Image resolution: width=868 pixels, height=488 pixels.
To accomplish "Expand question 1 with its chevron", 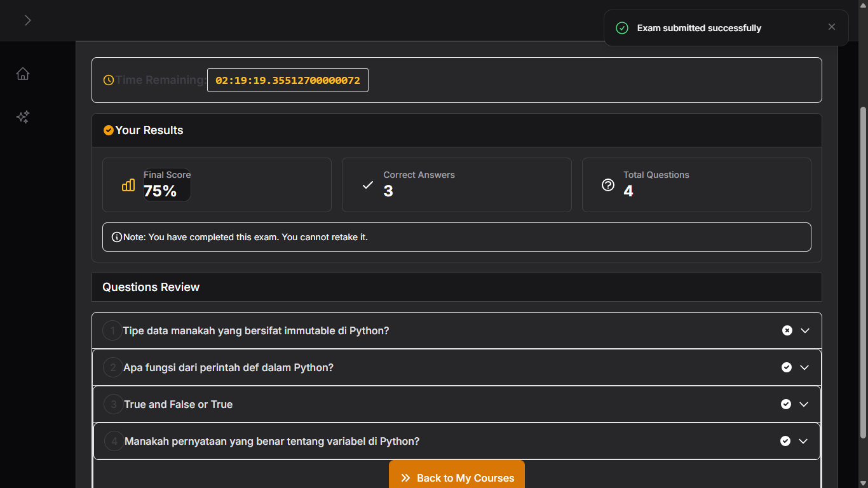I will tap(805, 330).
